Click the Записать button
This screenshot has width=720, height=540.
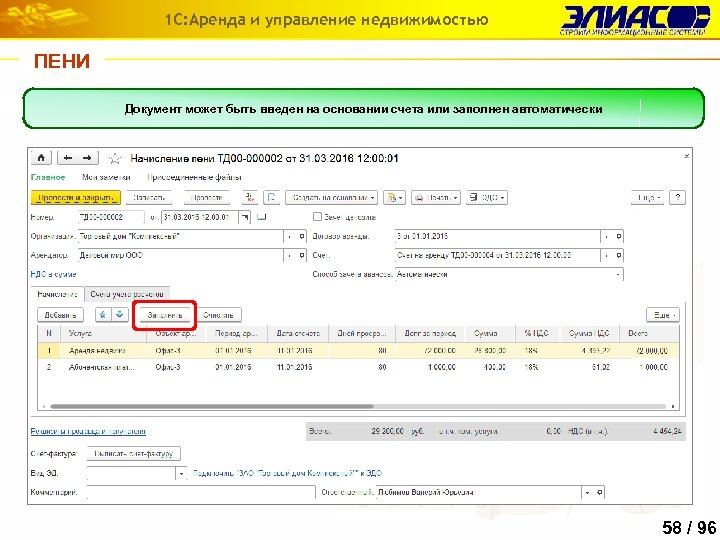click(x=148, y=197)
